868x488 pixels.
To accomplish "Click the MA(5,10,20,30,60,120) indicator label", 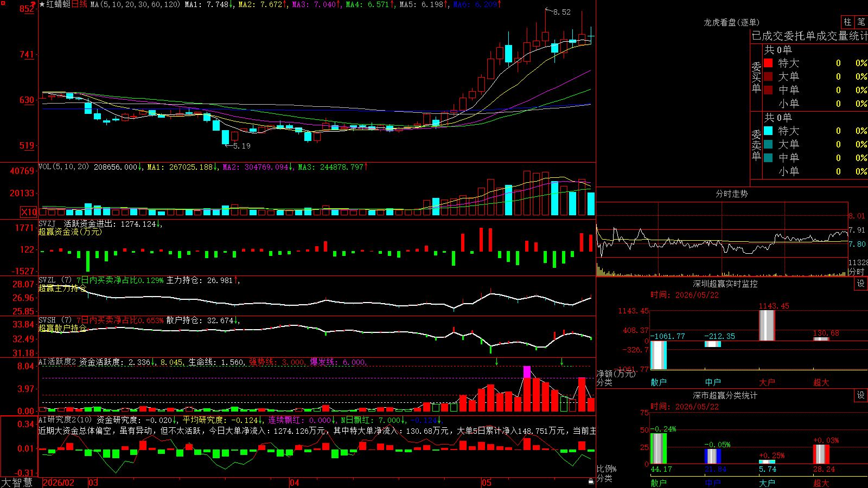I will pyautogui.click(x=135, y=4).
